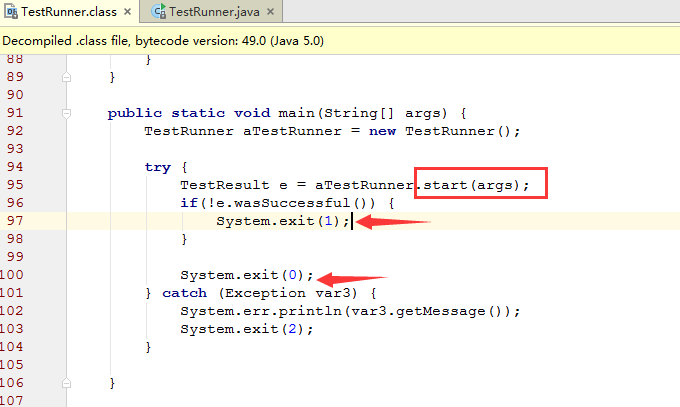Click the fold end marker at line 106
This screenshot has width=680, height=407.
(x=66, y=383)
